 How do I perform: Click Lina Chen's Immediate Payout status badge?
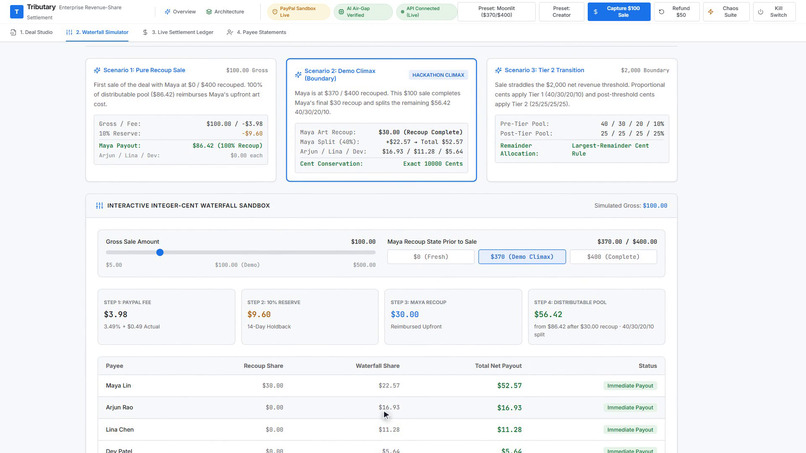click(630, 429)
